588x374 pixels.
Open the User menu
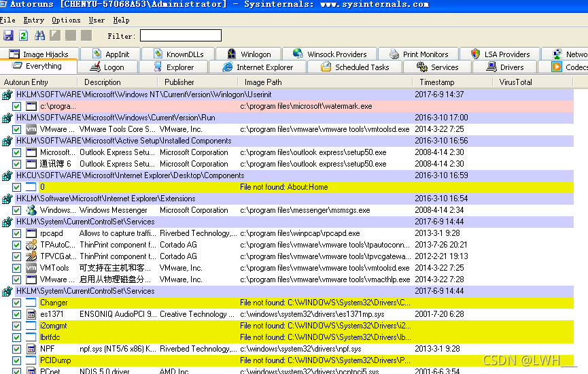[x=97, y=20]
